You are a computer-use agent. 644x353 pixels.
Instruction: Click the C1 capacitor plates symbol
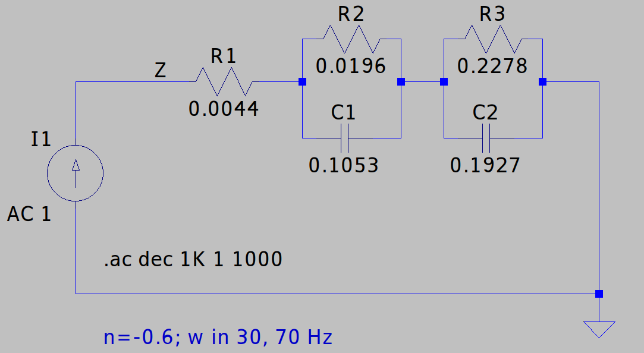coord(344,138)
